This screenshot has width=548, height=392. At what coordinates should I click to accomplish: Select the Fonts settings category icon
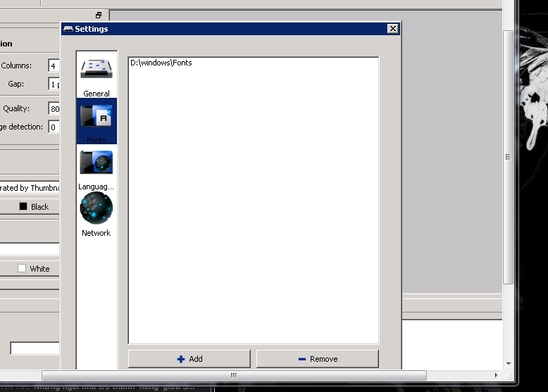click(96, 116)
